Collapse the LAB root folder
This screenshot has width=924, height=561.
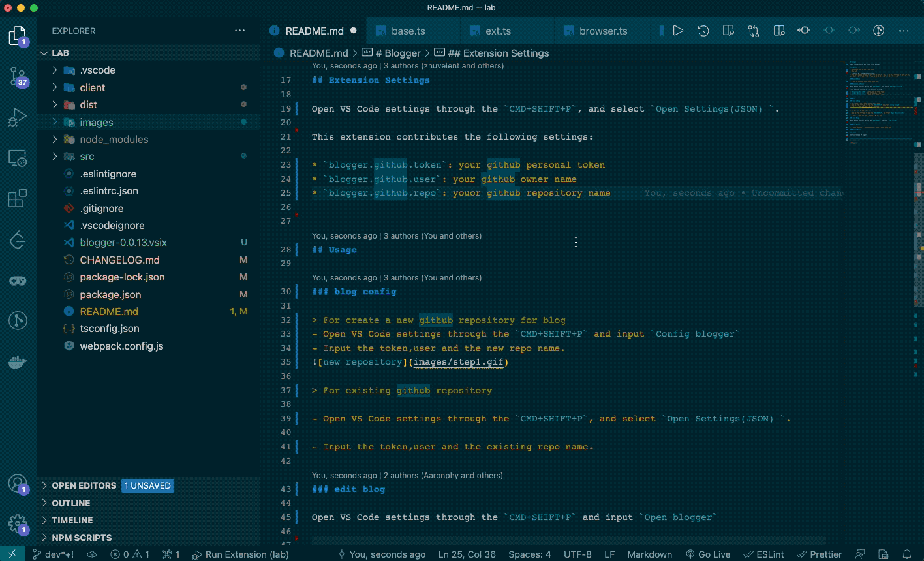pos(149,53)
